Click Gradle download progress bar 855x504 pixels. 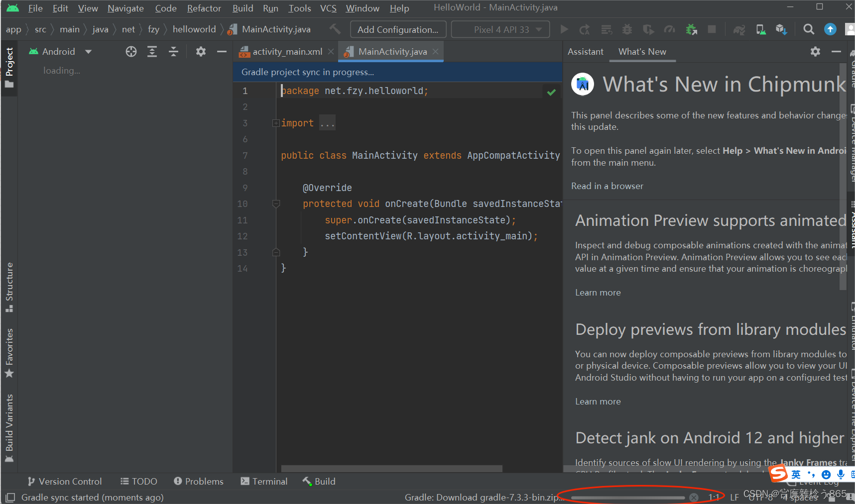click(x=628, y=498)
